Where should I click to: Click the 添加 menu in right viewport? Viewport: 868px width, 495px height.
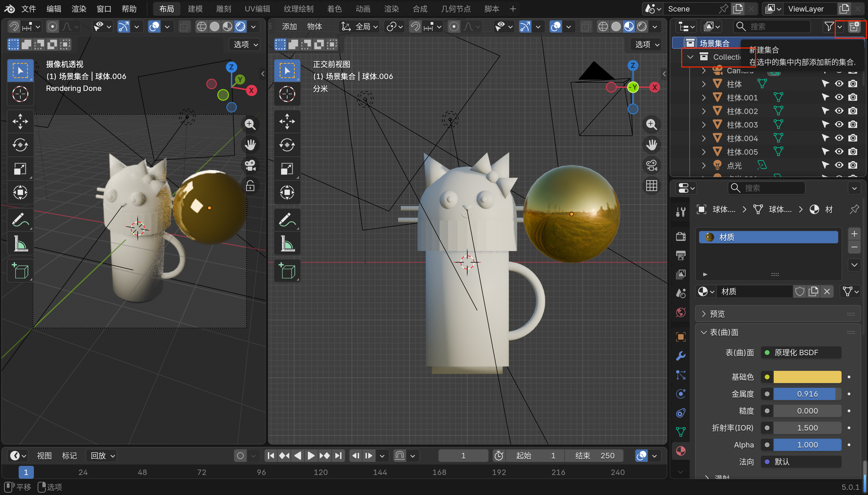click(289, 26)
